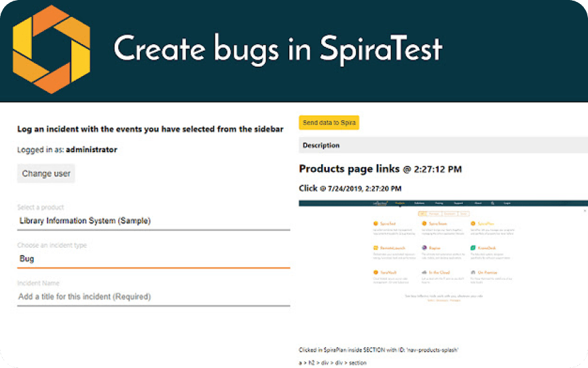The height and width of the screenshot is (368, 588).
Task: Select the Products menu in the screenshot navbar
Action: tap(400, 203)
